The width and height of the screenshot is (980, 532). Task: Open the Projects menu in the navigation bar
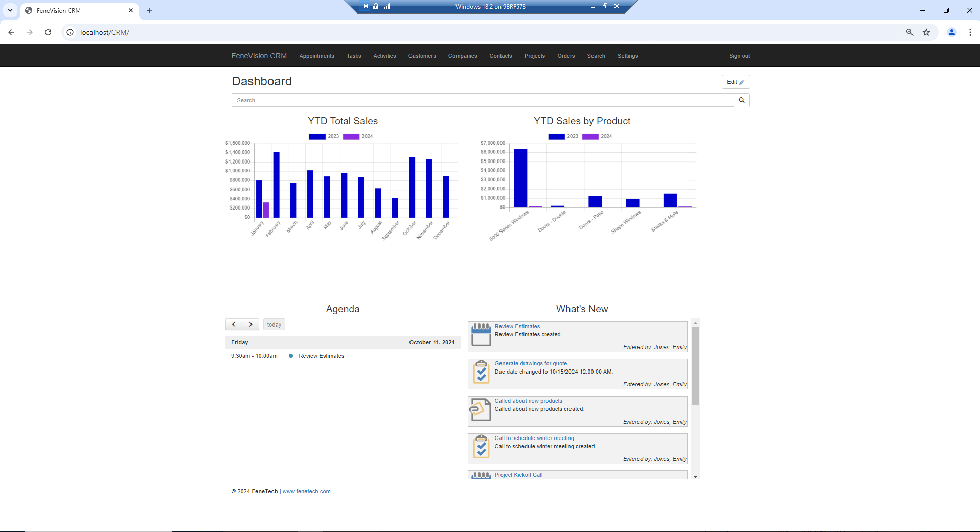click(x=534, y=56)
